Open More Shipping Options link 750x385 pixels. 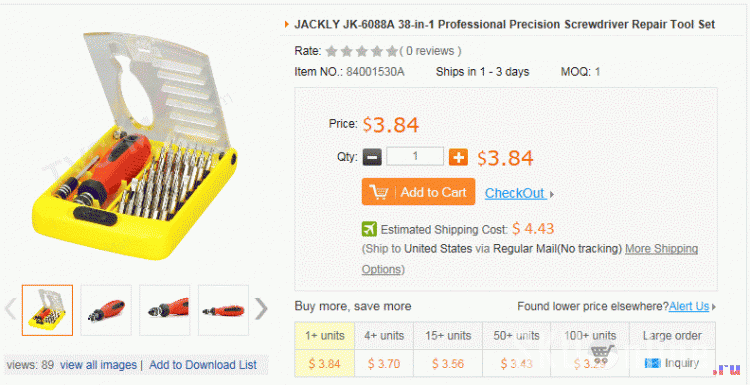click(x=529, y=259)
